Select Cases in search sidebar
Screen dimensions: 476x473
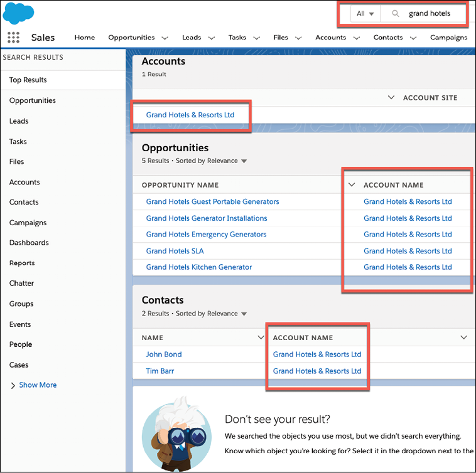19,365
